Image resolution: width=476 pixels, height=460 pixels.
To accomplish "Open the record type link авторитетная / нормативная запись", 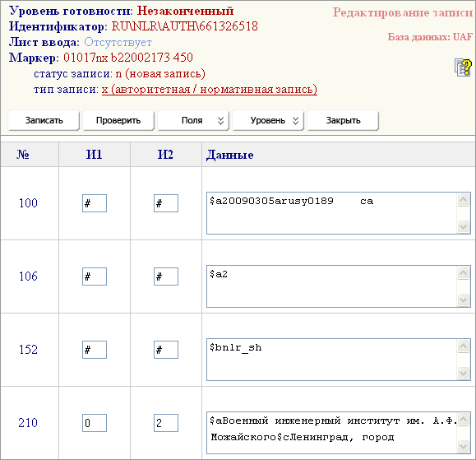I will pos(210,90).
